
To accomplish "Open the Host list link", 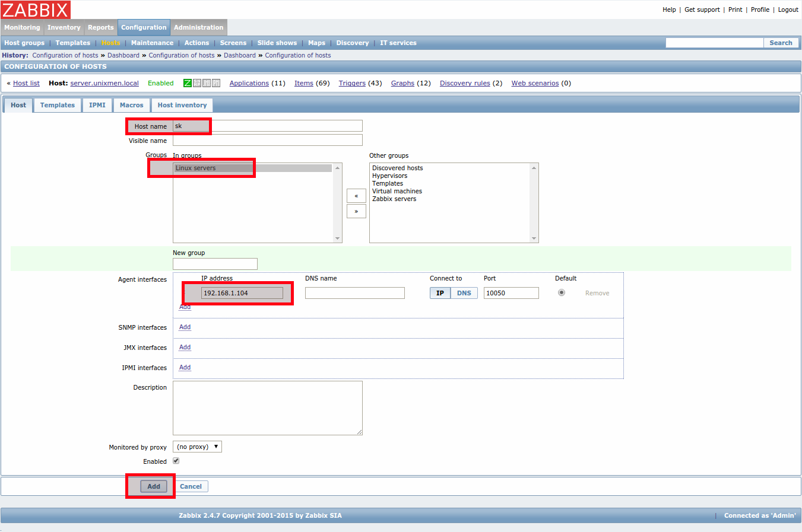I will pos(26,83).
